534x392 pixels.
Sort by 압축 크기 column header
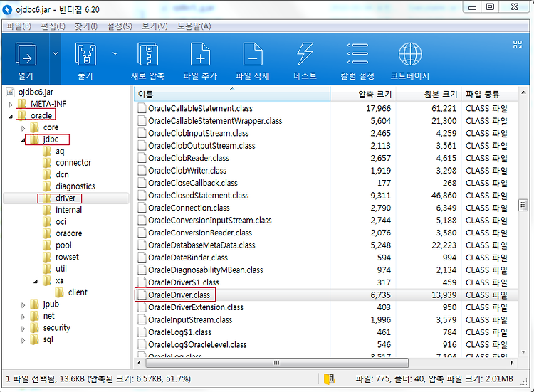[x=363, y=94]
